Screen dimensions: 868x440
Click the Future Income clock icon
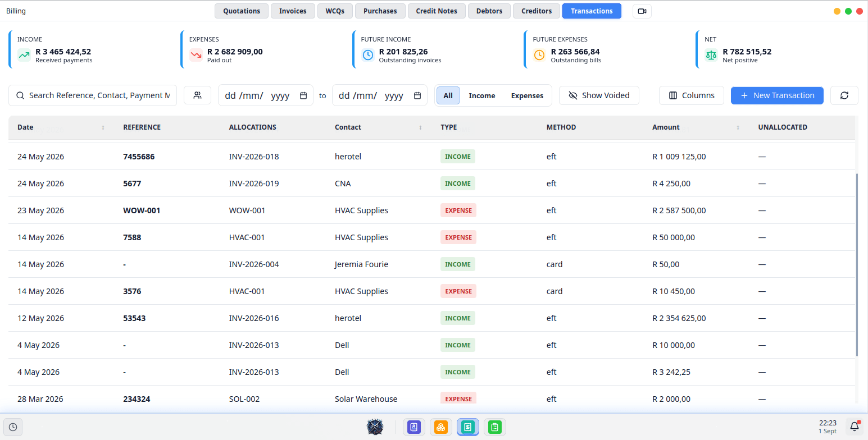pyautogui.click(x=367, y=55)
